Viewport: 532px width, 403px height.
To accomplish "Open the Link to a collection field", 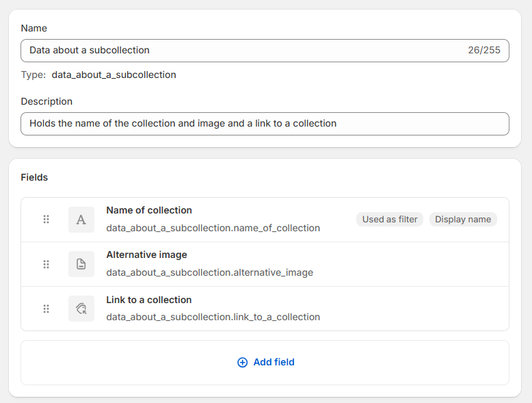I will (x=148, y=300).
